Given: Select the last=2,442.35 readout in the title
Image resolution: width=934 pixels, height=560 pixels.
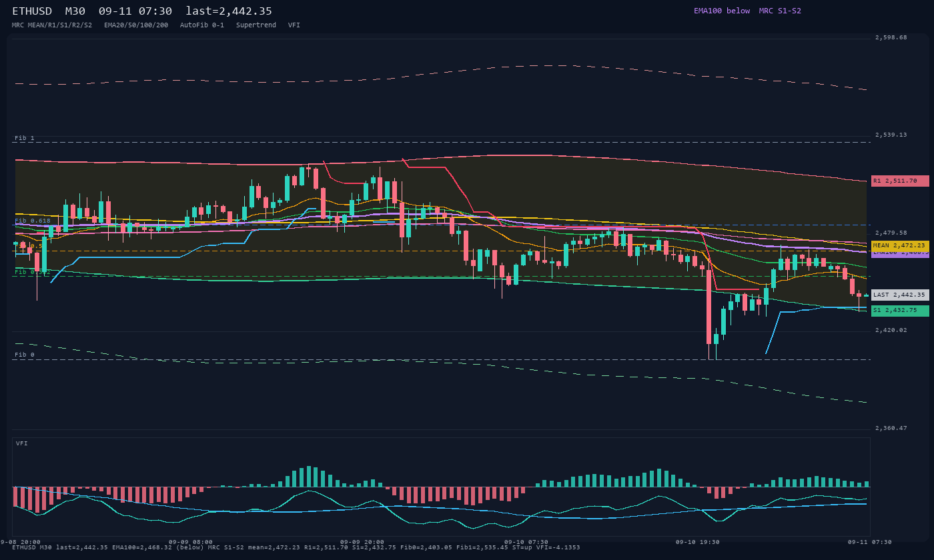Looking at the screenshot, I should (x=229, y=11).
